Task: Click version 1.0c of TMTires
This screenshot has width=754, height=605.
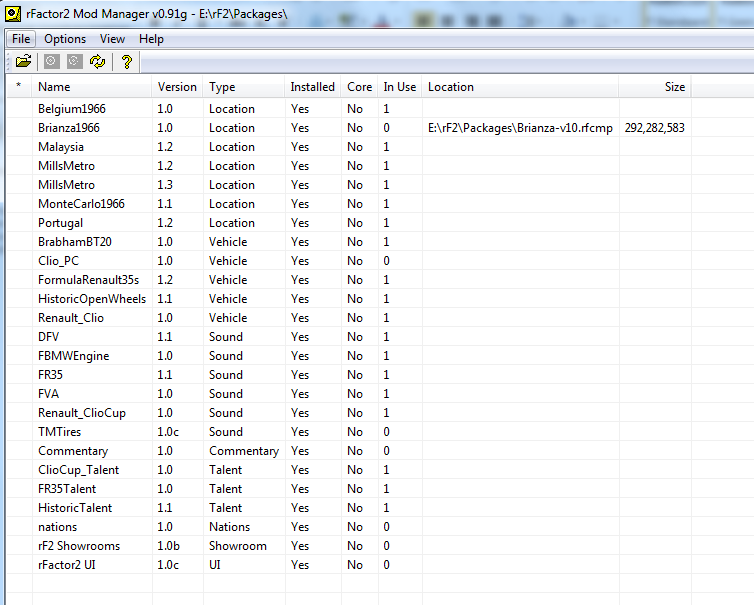Action: click(x=168, y=432)
